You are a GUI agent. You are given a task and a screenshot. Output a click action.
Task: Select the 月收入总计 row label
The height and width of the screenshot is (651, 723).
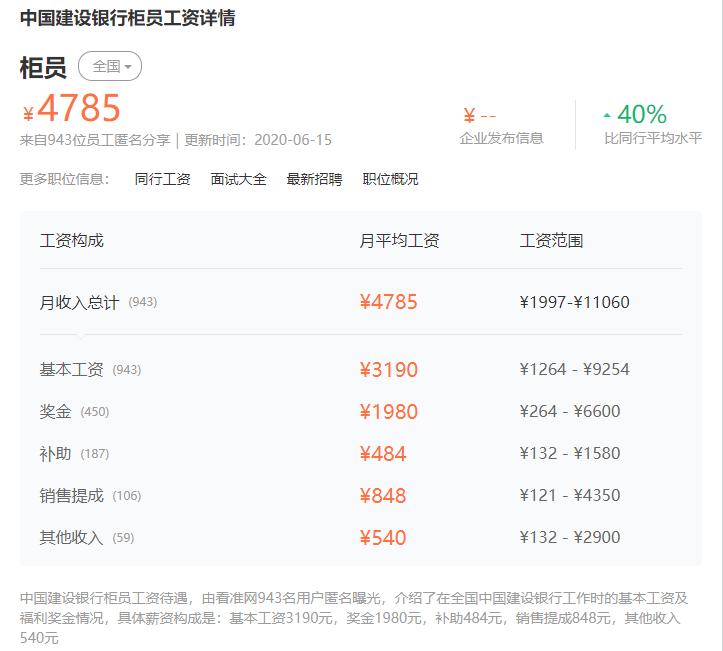click(79, 302)
